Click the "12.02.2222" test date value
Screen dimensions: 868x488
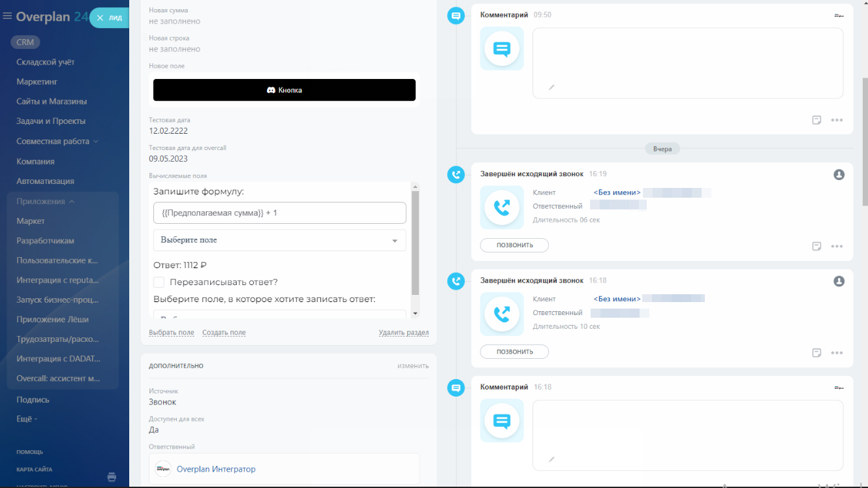168,131
